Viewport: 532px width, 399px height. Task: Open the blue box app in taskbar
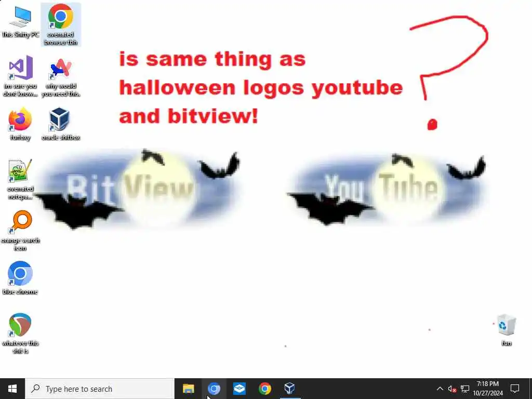pos(240,389)
